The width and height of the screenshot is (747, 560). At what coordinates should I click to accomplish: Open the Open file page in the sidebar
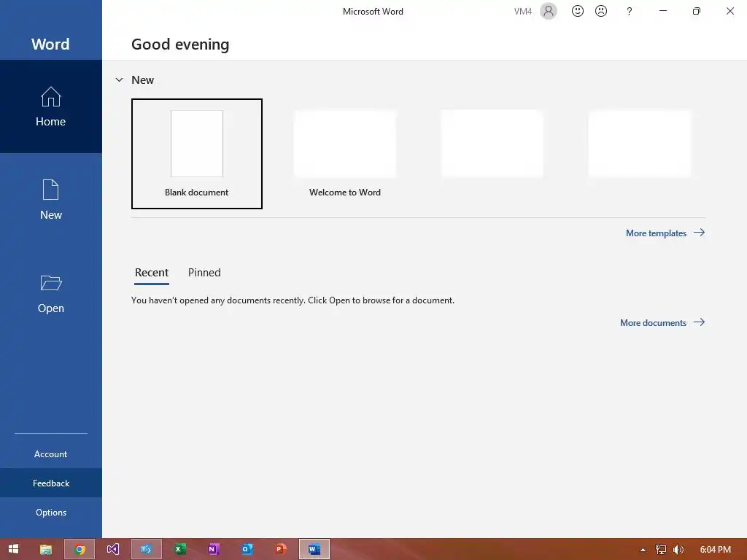(x=51, y=293)
